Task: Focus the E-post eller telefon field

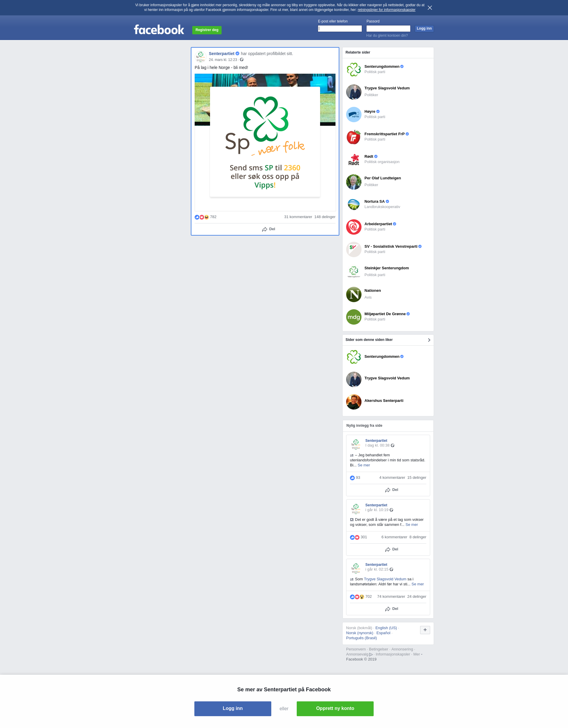Action: point(340,29)
